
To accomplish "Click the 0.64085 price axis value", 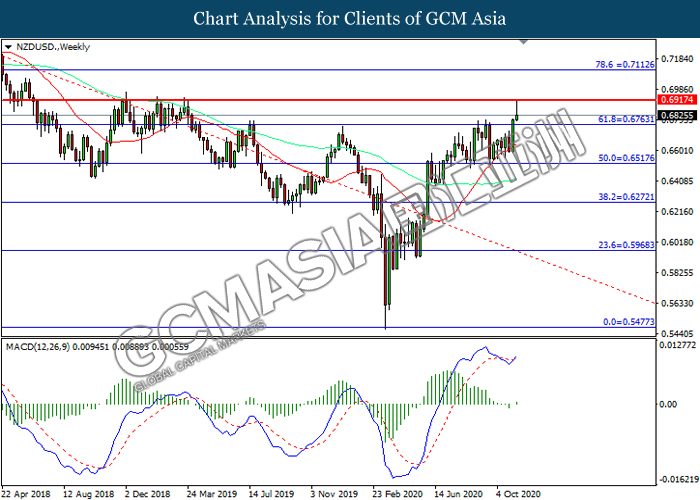I will tap(677, 181).
